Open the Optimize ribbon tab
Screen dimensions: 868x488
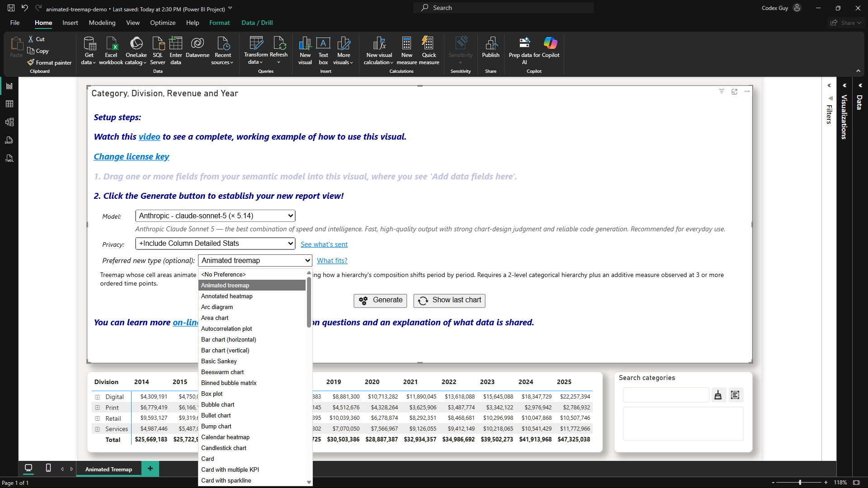[x=163, y=23]
